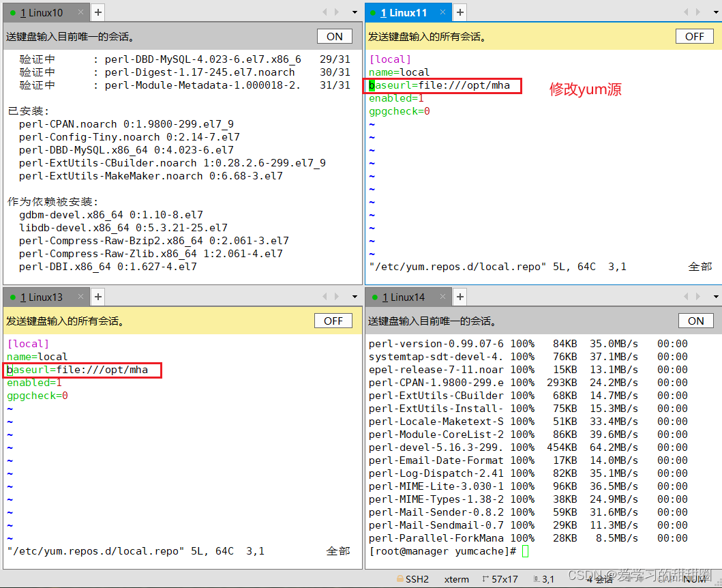Screen dimensions: 722x588
Task: Open tab list dropdown in Linux13 pane
Action: point(355,297)
